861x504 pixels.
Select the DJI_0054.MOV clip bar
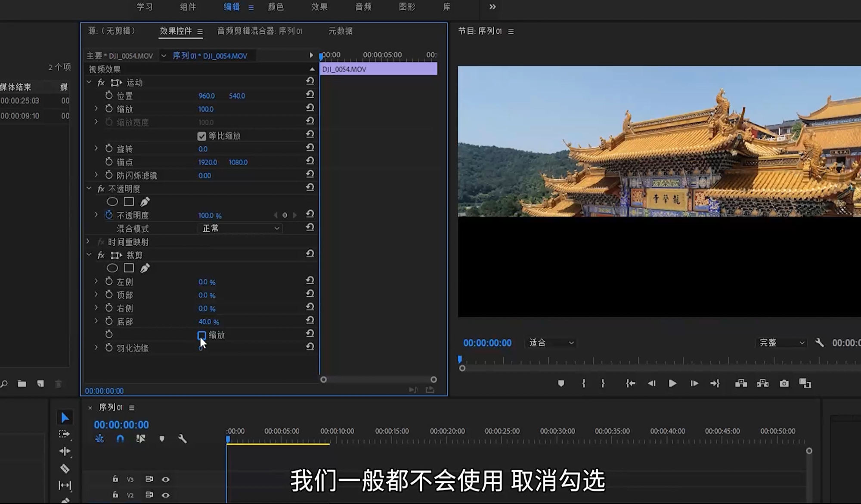[378, 69]
